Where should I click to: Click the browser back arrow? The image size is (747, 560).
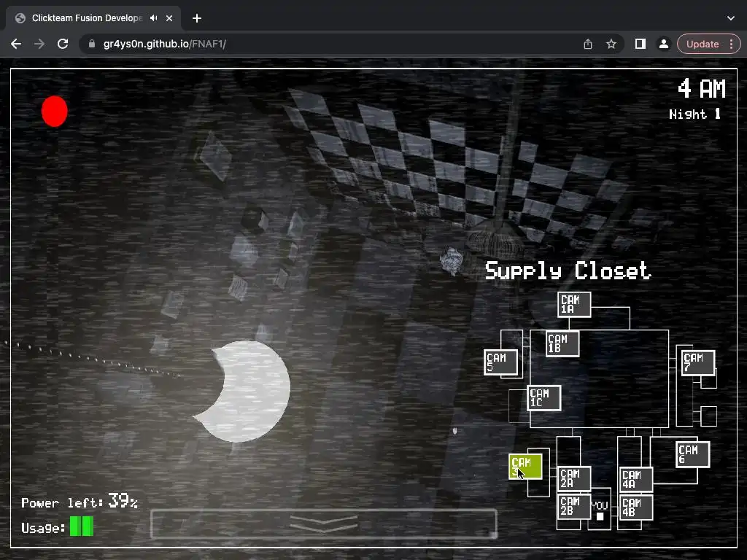pos(16,44)
